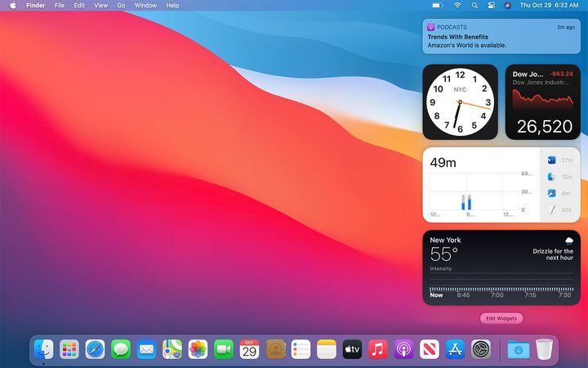Open the Help menu
This screenshot has height=368, width=588.
(172, 5)
